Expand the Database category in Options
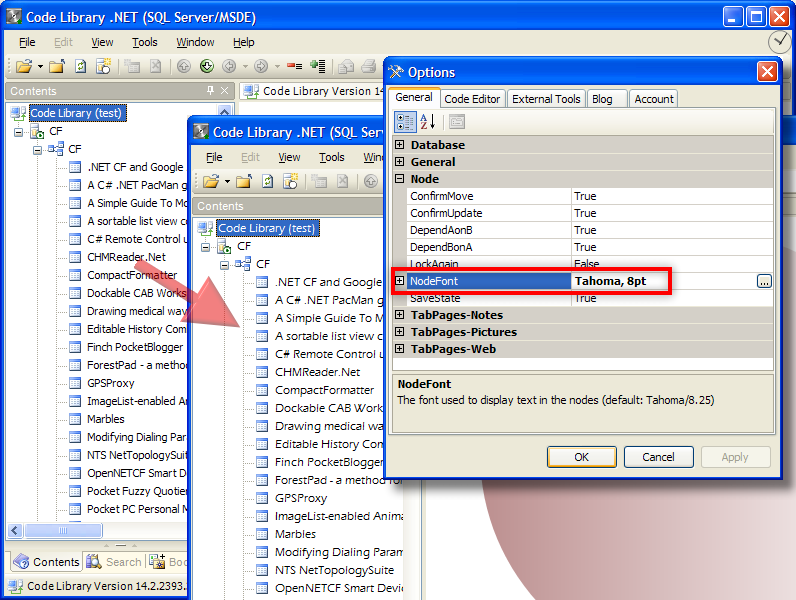Viewport: 796px width, 600px height. [x=400, y=145]
